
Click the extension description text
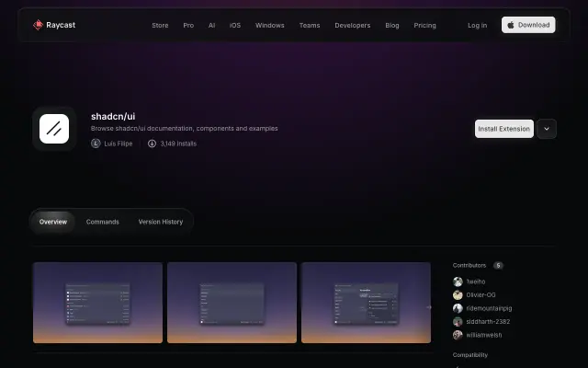(x=184, y=129)
